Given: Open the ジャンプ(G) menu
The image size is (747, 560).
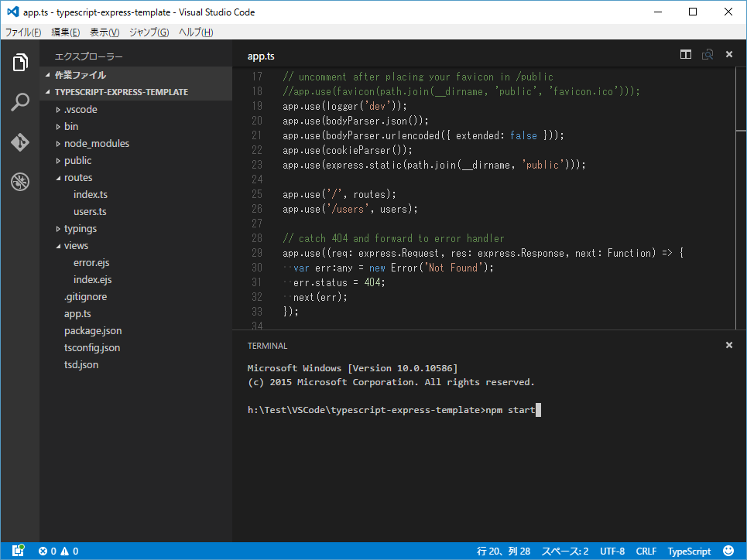Looking at the screenshot, I should tap(149, 32).
